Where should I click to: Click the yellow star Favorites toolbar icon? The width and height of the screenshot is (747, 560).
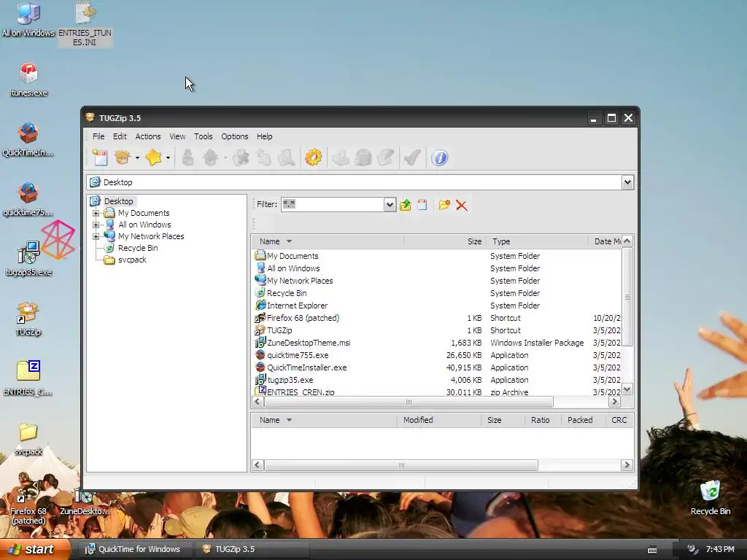(153, 157)
